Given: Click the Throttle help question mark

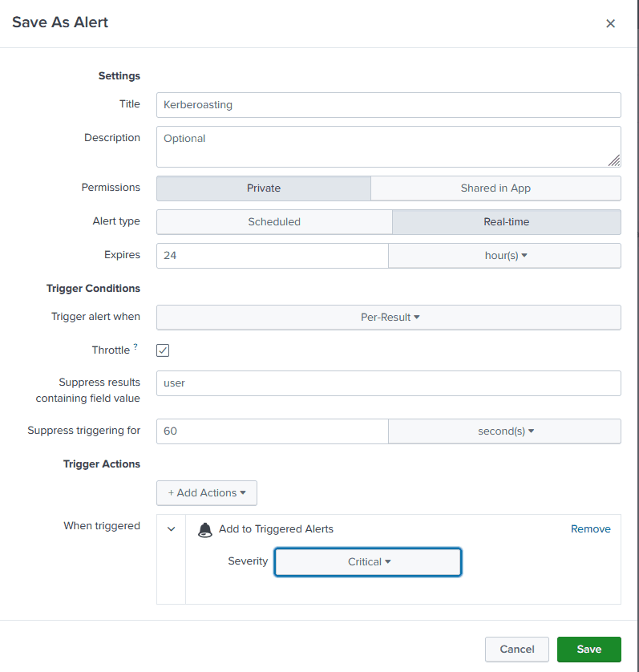Looking at the screenshot, I should tap(135, 346).
